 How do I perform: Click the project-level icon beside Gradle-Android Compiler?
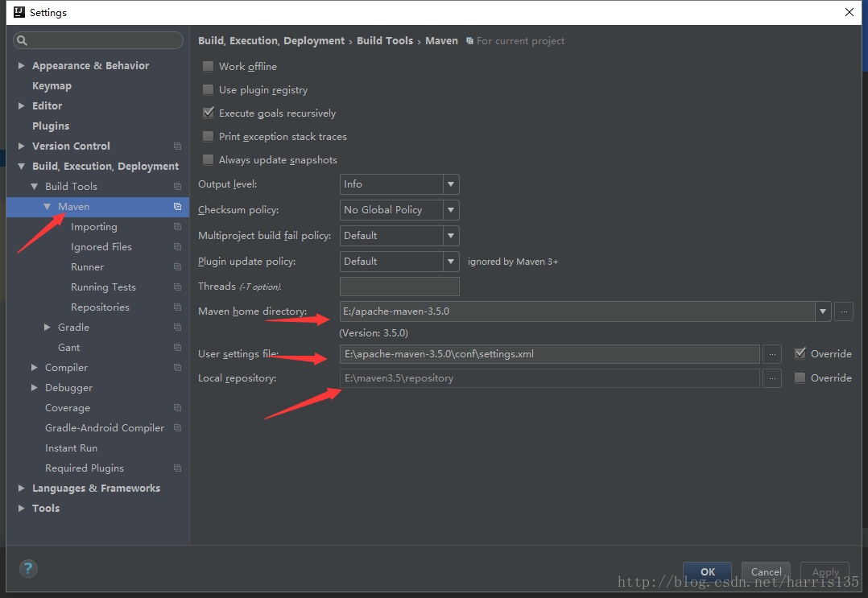click(178, 427)
